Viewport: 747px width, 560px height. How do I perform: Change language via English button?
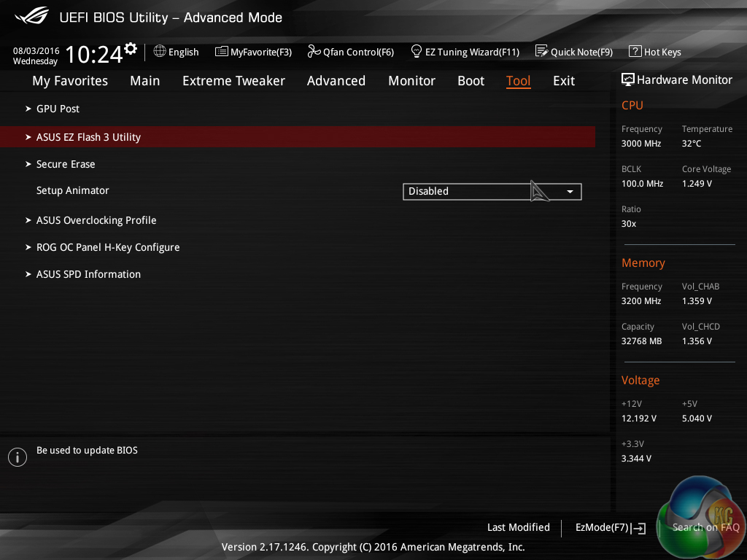coord(183,52)
